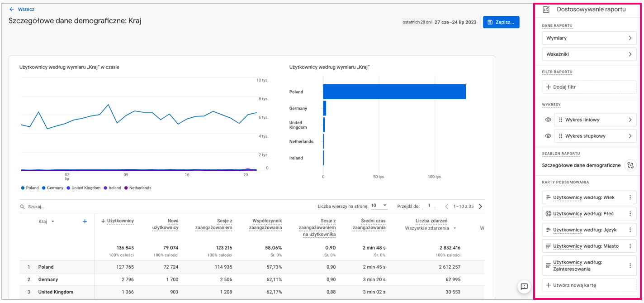Go to next table page arrow
This screenshot has height=303, width=644.
coord(480,207)
